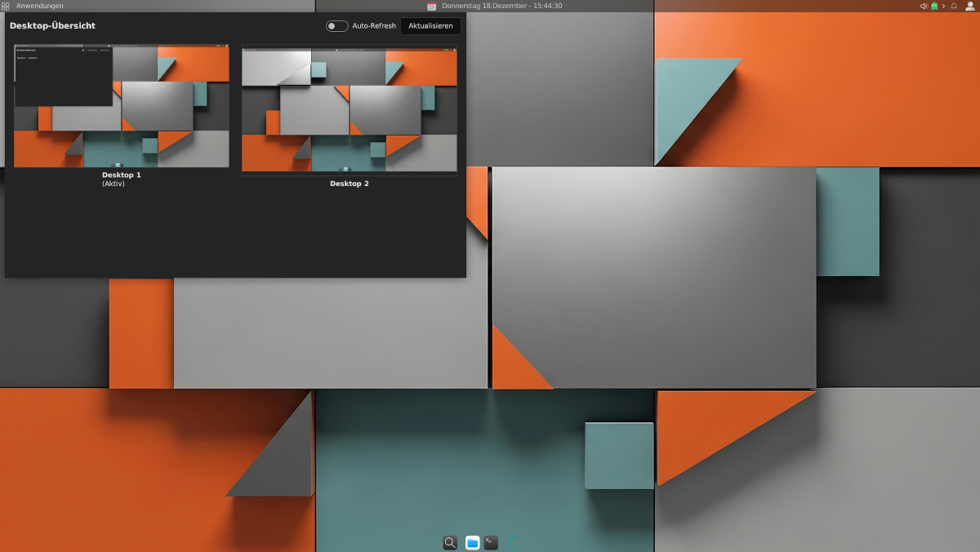980x552 pixels.
Task: Click the green ghost tray icon
Action: (x=934, y=6)
